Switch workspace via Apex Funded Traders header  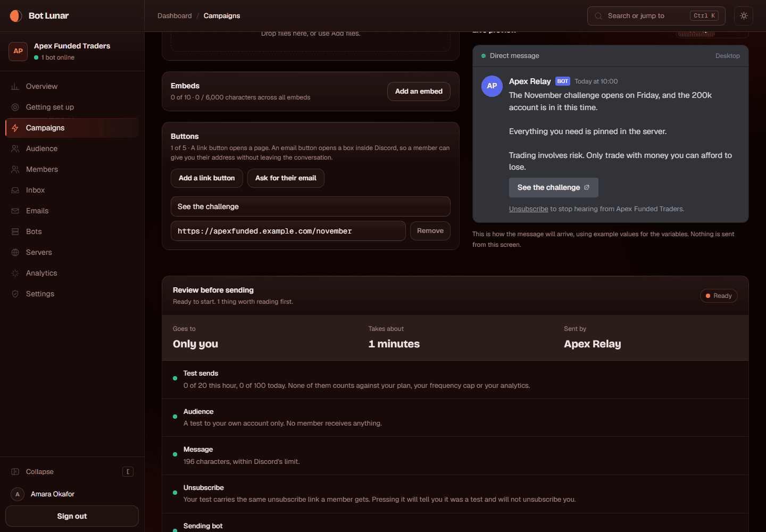click(72, 51)
